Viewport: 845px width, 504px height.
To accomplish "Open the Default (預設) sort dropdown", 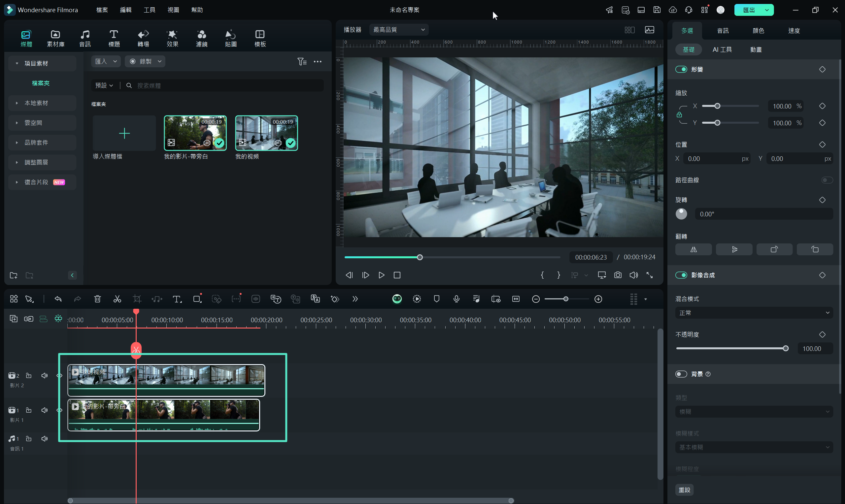I will pyautogui.click(x=104, y=85).
